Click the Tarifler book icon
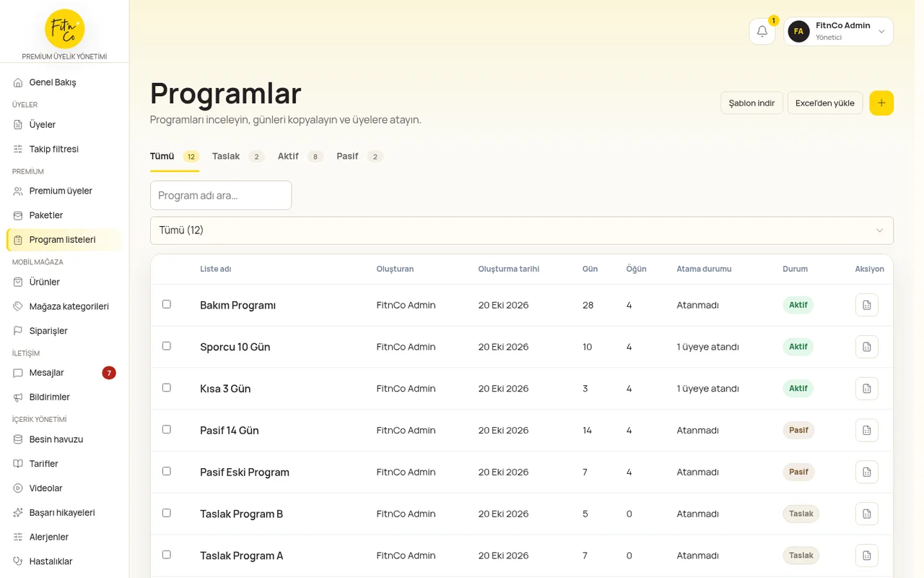 pos(18,464)
